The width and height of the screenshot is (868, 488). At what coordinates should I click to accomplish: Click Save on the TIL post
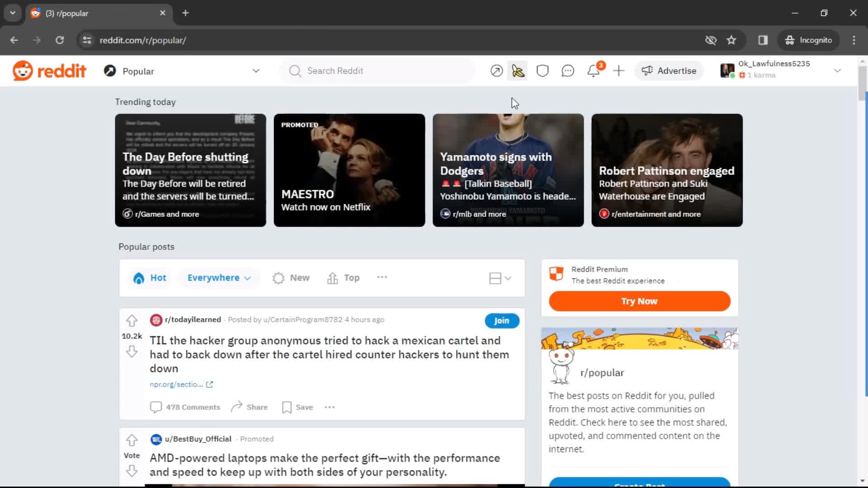298,407
